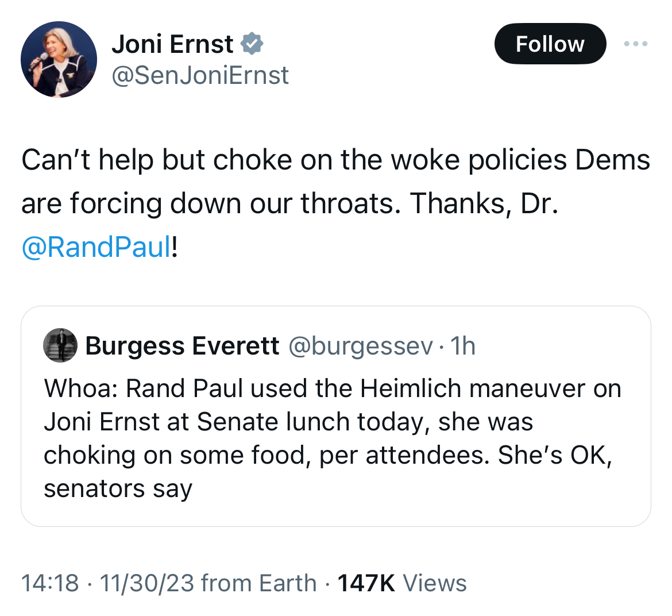Open Joni Ernst's profile picture
Image resolution: width=672 pixels, height=616 pixels.
59,60
